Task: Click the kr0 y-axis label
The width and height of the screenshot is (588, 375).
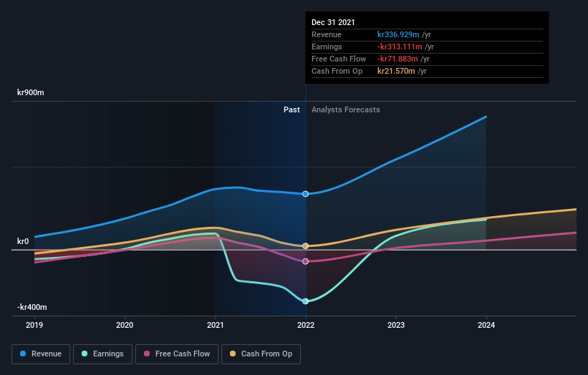Action: coord(23,241)
